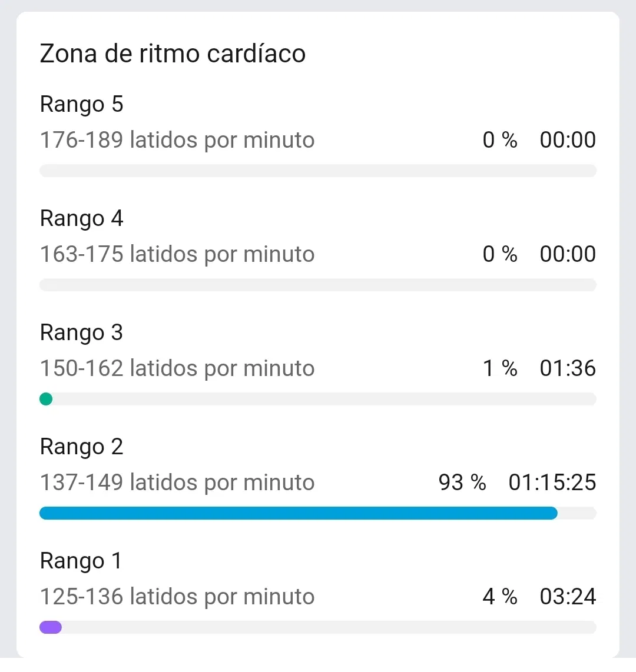
Task: Click "150-162 latidos por minuto" text
Action: pos(177,369)
